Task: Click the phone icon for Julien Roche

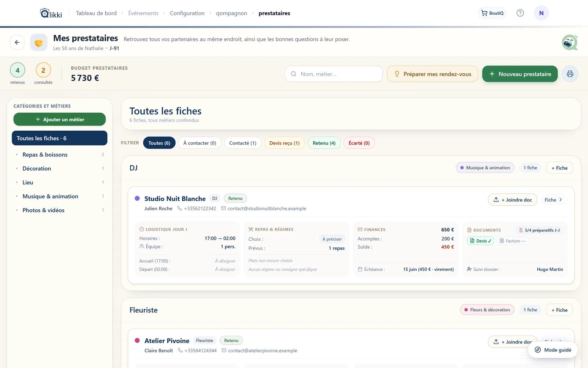Action: click(x=180, y=208)
